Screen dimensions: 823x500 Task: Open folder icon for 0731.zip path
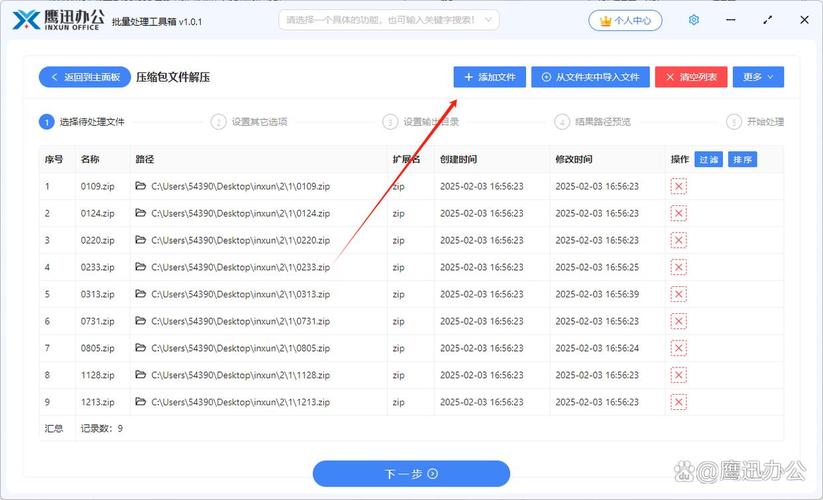(x=140, y=321)
